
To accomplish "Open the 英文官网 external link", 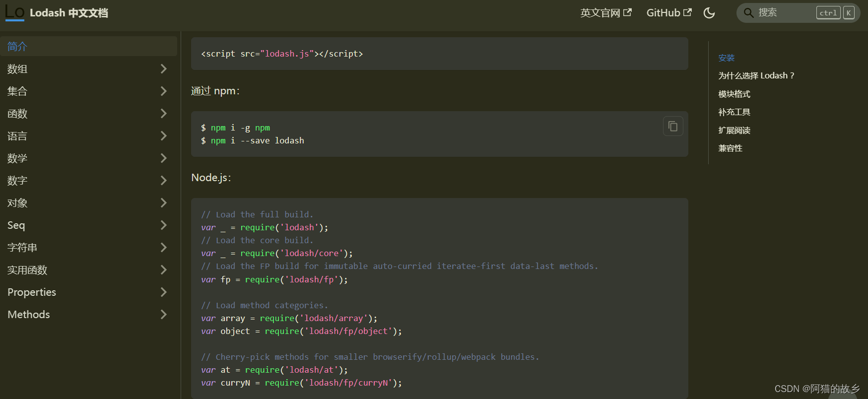I will click(x=606, y=13).
